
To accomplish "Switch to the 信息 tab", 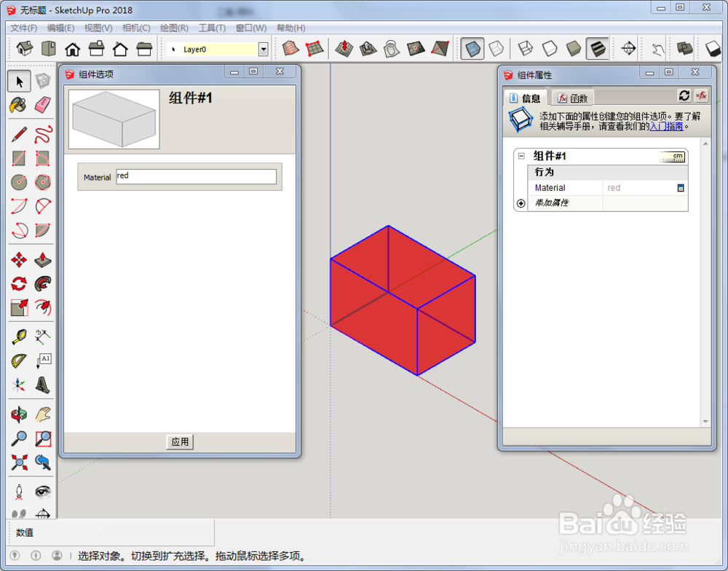I will pyautogui.click(x=525, y=98).
